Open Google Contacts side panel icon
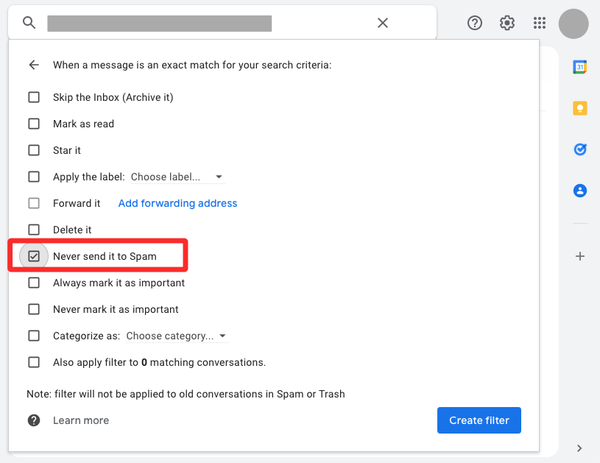The width and height of the screenshot is (600, 463). [580, 190]
